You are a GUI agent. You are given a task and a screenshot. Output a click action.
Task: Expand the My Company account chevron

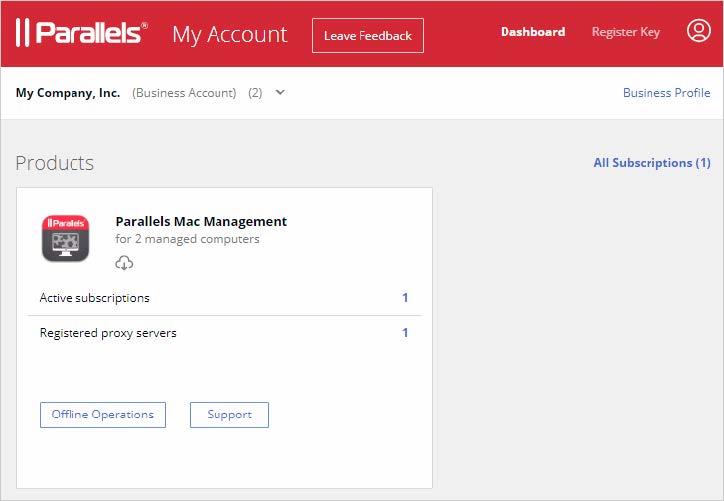(x=280, y=92)
